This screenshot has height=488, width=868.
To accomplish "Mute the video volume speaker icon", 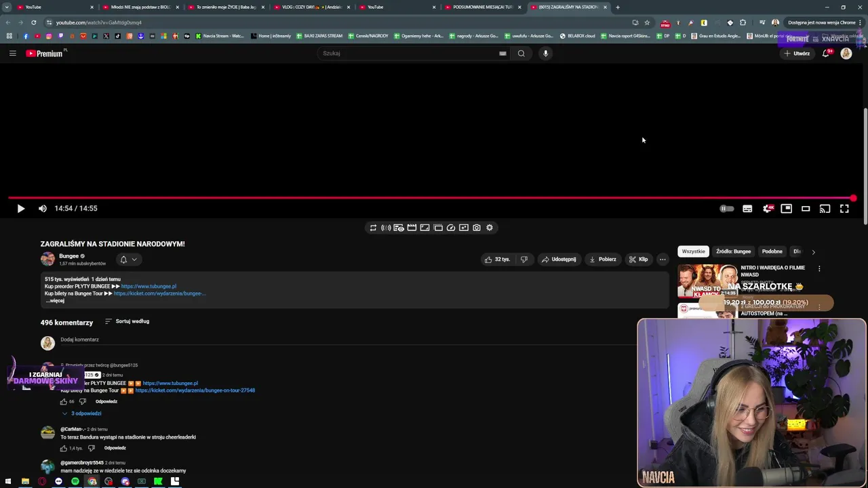I will (43, 209).
